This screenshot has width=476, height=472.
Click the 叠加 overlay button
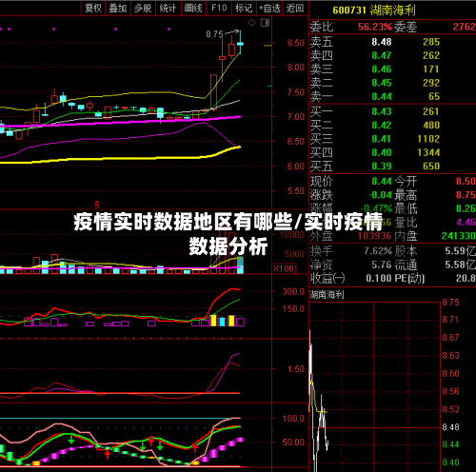tap(118, 8)
